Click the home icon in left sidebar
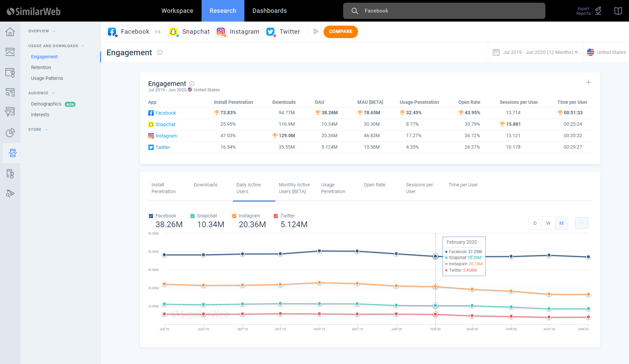629x364 pixels. pos(10,32)
